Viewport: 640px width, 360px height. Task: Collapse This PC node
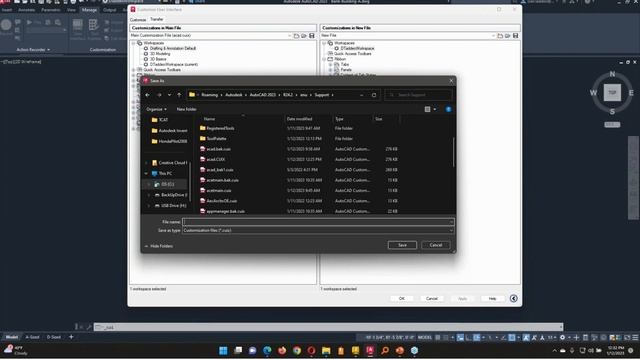[147, 173]
